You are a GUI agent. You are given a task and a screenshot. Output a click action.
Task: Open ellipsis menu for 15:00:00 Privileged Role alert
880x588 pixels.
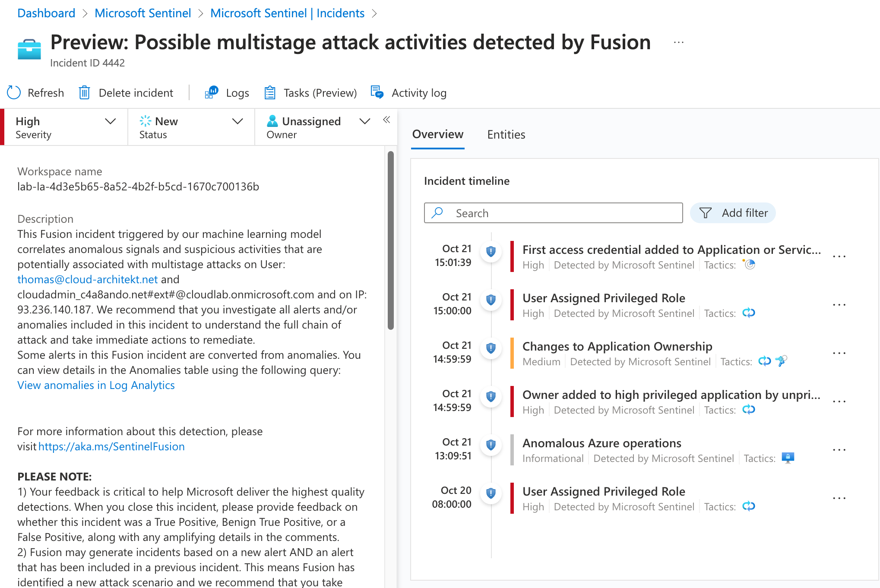coord(839,305)
